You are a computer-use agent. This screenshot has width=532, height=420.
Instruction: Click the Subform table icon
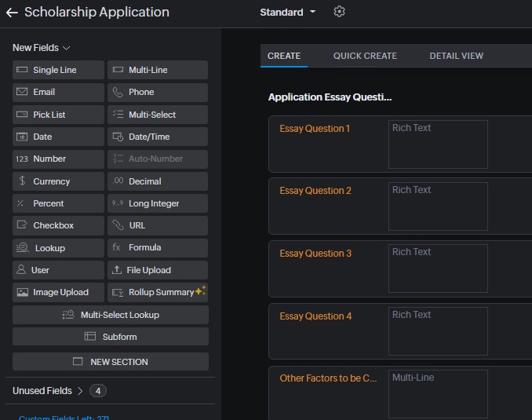(90, 337)
